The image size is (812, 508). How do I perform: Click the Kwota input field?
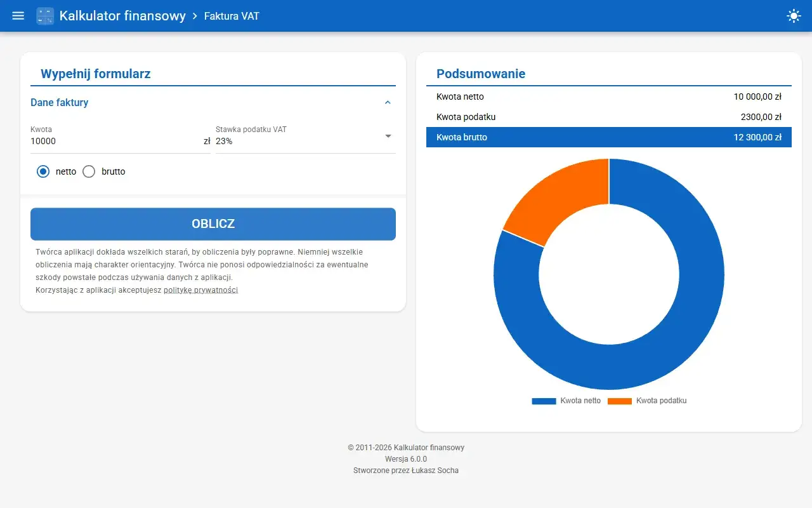coord(114,141)
